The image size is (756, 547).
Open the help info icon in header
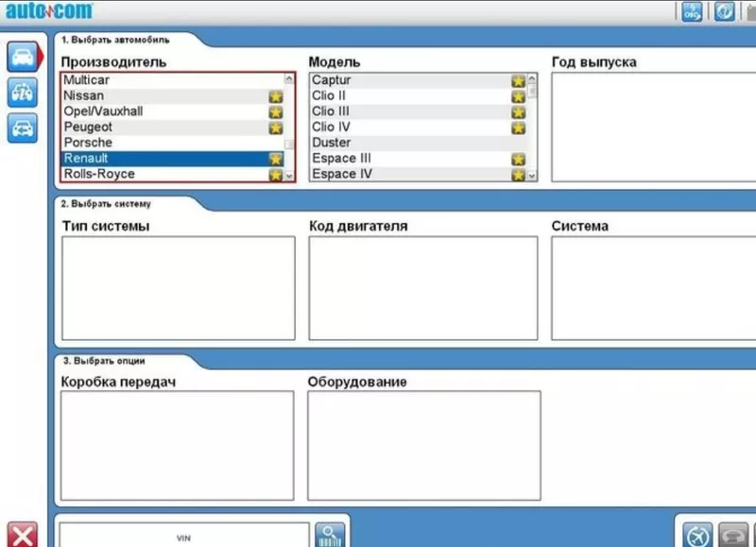click(725, 11)
